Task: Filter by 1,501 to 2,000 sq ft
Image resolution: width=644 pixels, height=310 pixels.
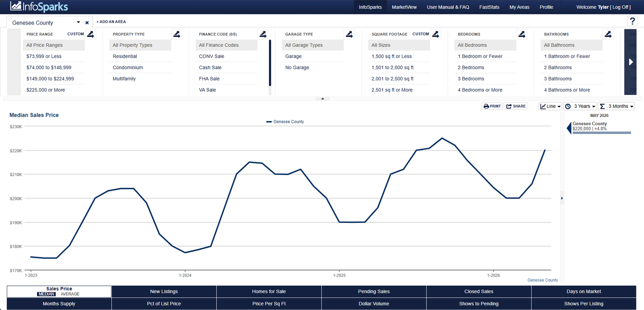Action: coord(399,68)
